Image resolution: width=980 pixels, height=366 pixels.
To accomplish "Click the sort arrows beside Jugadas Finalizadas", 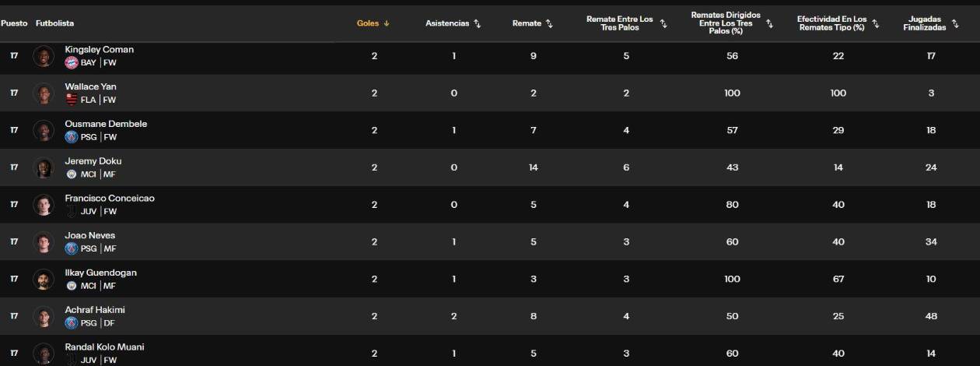I will pos(954,23).
